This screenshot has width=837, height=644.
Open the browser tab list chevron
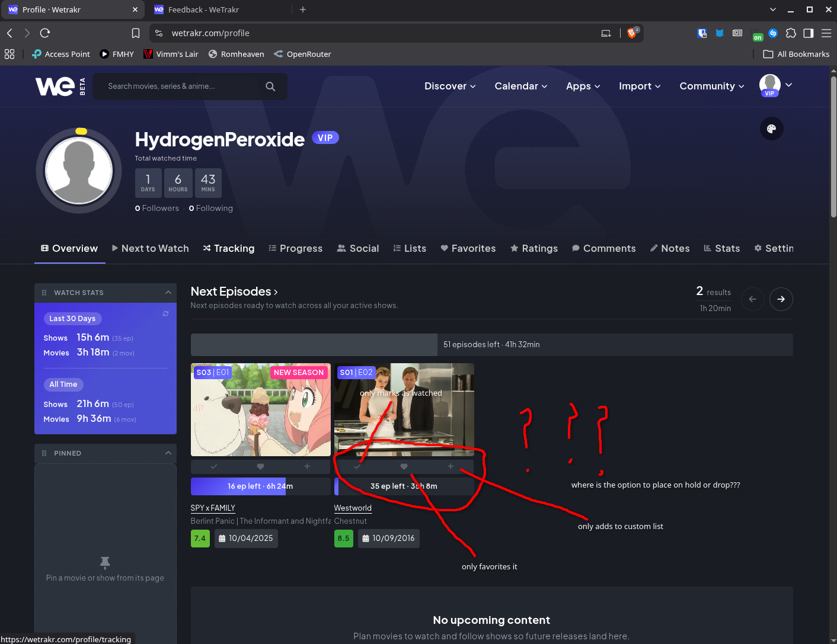[772, 9]
